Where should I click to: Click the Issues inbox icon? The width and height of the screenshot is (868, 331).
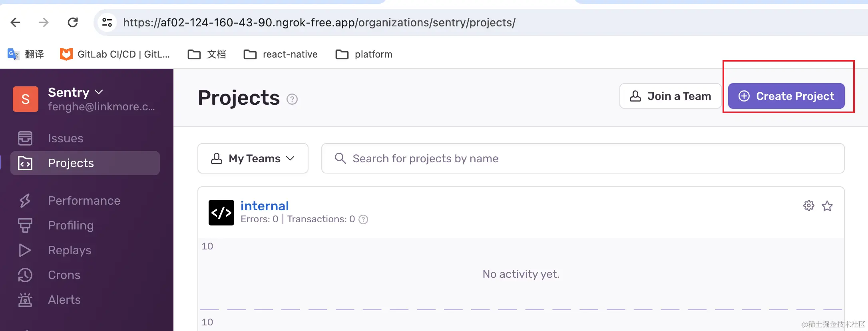[25, 138]
